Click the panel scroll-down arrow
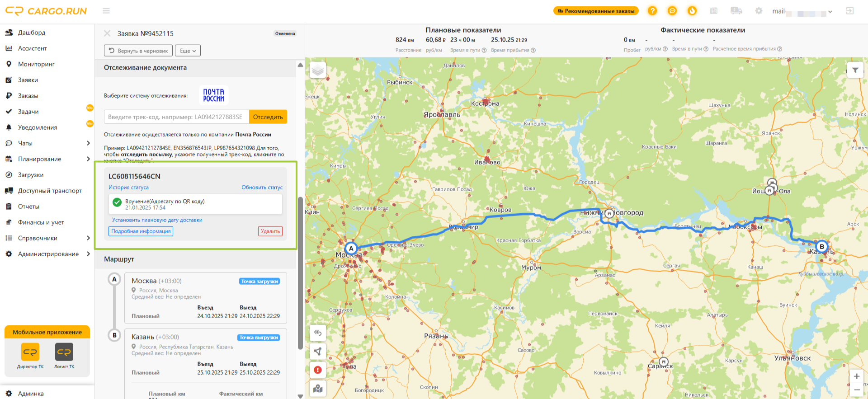868x399 pixels. pos(300,396)
